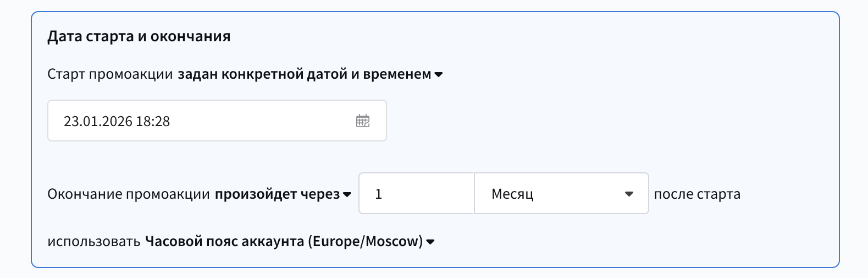868x278 pixels.
Task: Click the caret arrow after "(Europe/Moscow)"
Action: pos(430,242)
